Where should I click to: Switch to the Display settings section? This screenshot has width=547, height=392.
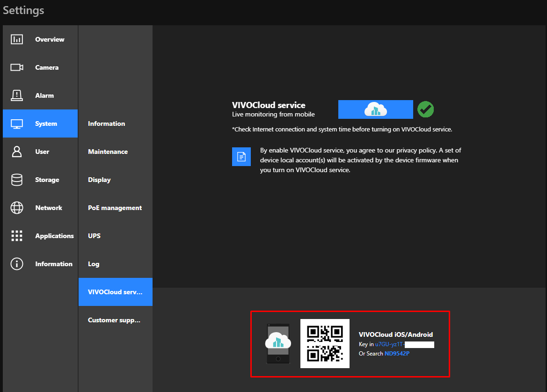[x=100, y=180]
